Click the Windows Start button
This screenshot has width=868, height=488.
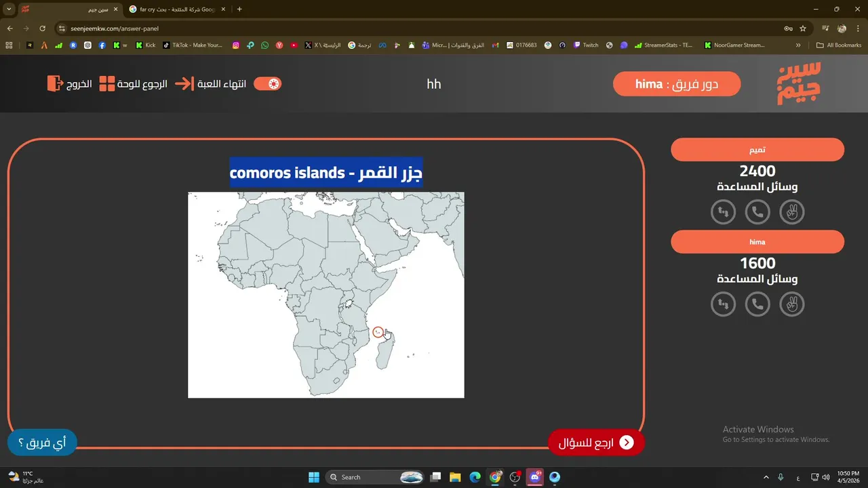pyautogui.click(x=314, y=477)
